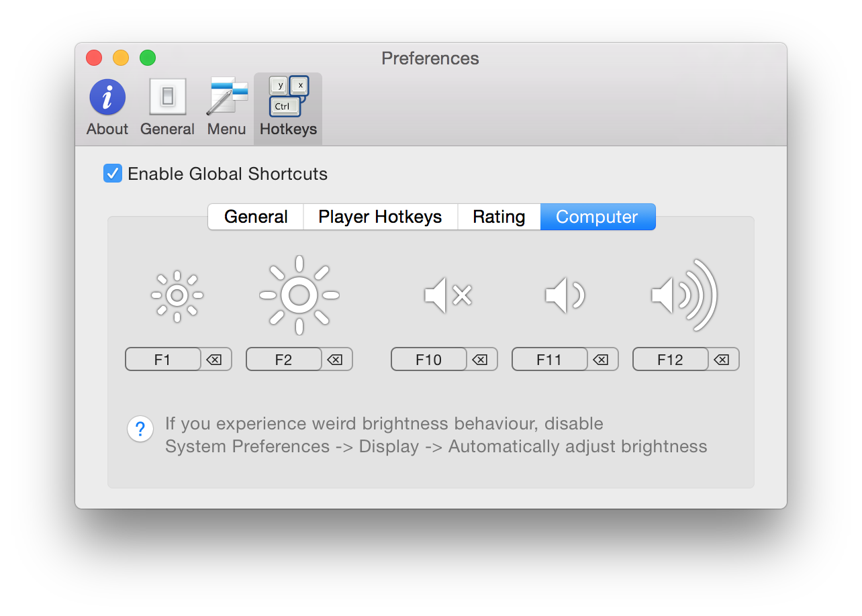862x616 pixels.
Task: Clear the F12 volume up shortcut
Action: (722, 360)
